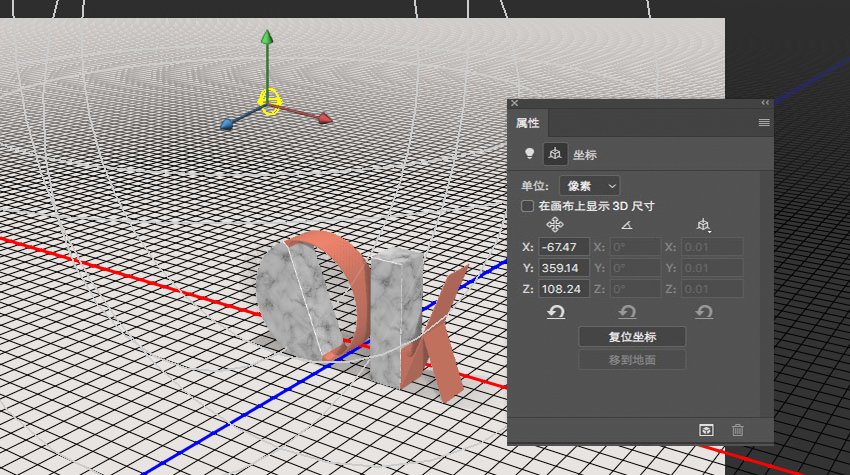Screen dimensions: 850x475
Task: Click the green Y-axis arrow of the 3D gizmo
Action: 267,37
